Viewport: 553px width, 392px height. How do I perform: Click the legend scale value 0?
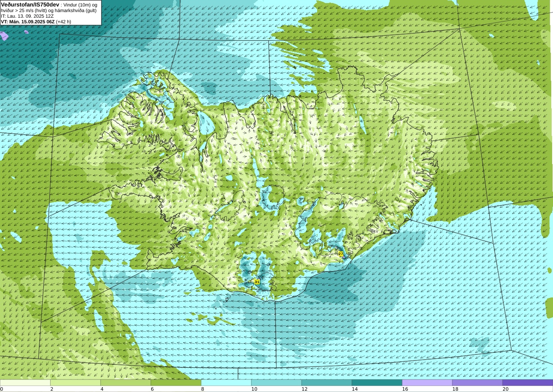pos(1,389)
